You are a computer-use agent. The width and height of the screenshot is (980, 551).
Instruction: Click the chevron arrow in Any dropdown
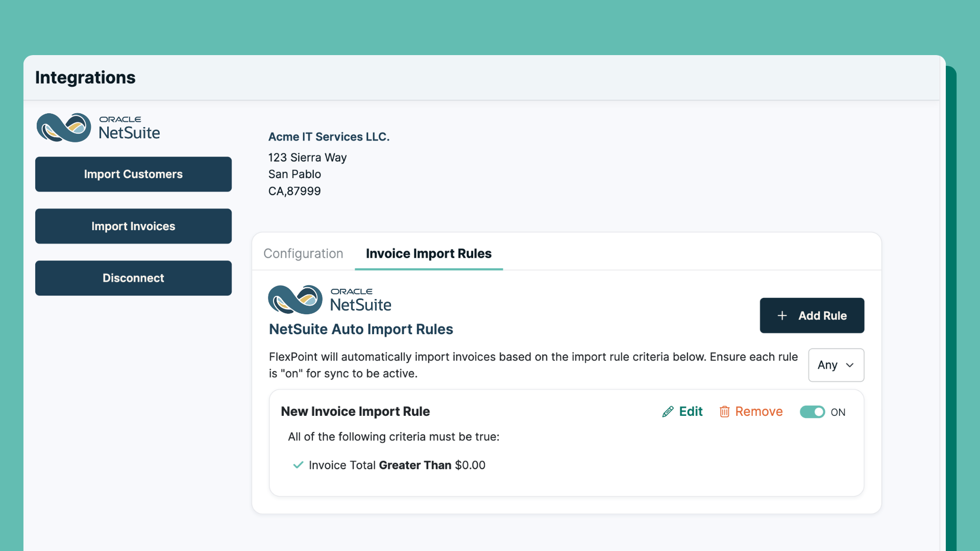click(x=850, y=365)
